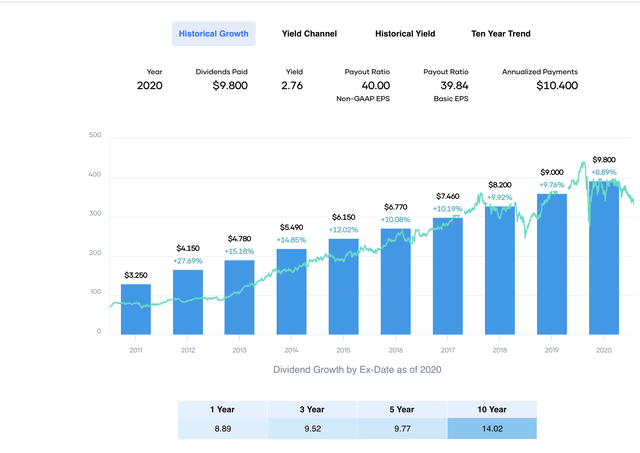This screenshot has height=453, width=640.
Task: Open the Historical Yield tab
Action: click(x=405, y=34)
